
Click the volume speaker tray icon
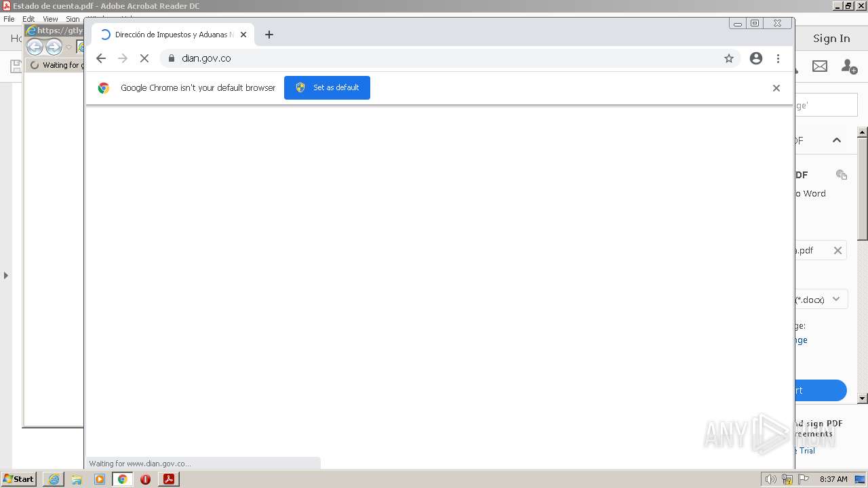770,479
